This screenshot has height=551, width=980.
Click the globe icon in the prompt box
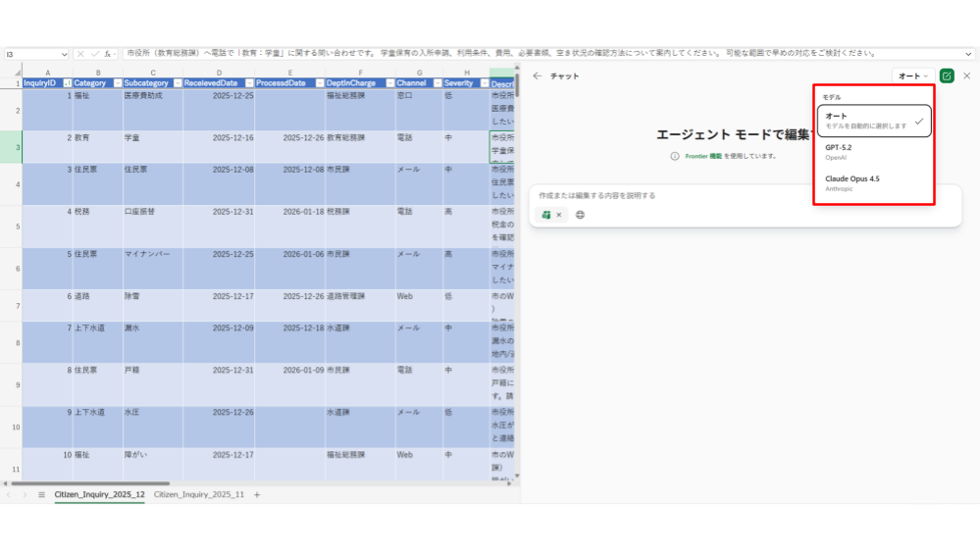pos(580,215)
